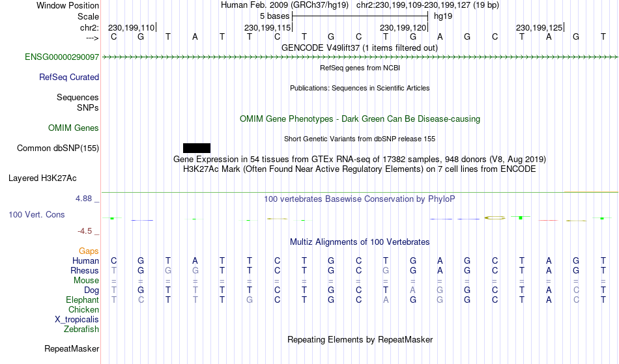Select the Mouse alignment row label

[x=87, y=281]
